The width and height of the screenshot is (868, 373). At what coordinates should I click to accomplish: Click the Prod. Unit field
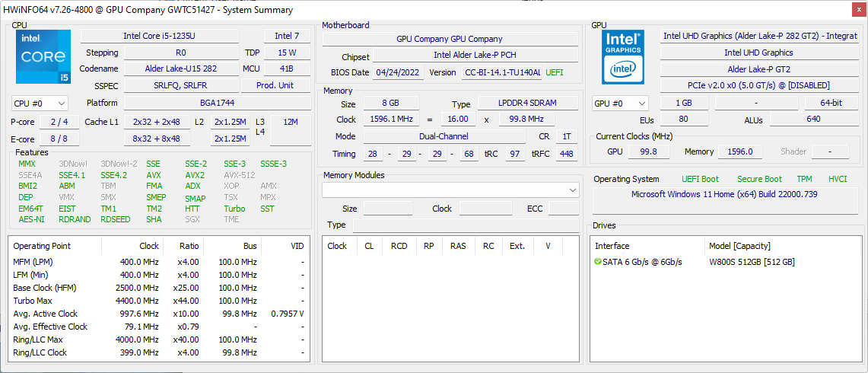tap(275, 85)
